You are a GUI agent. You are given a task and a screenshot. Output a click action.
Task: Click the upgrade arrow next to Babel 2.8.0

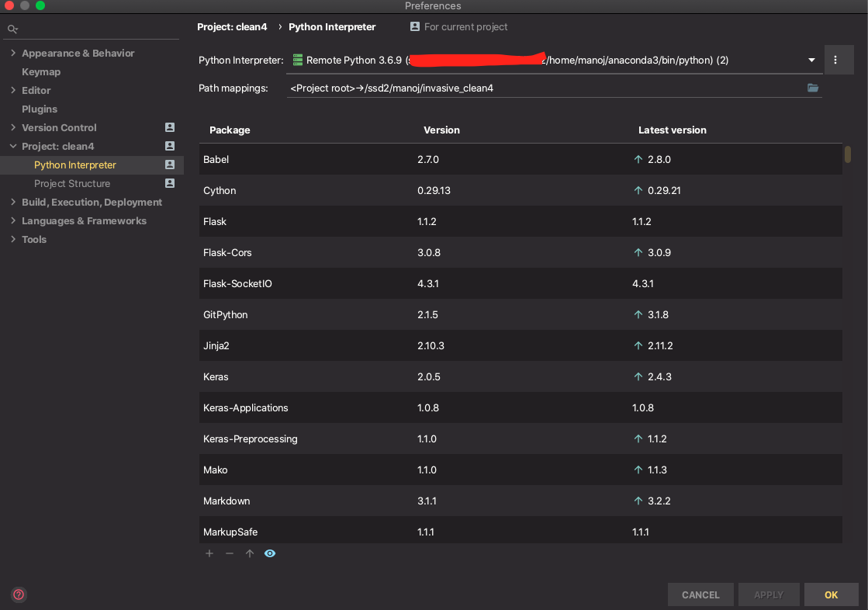638,159
